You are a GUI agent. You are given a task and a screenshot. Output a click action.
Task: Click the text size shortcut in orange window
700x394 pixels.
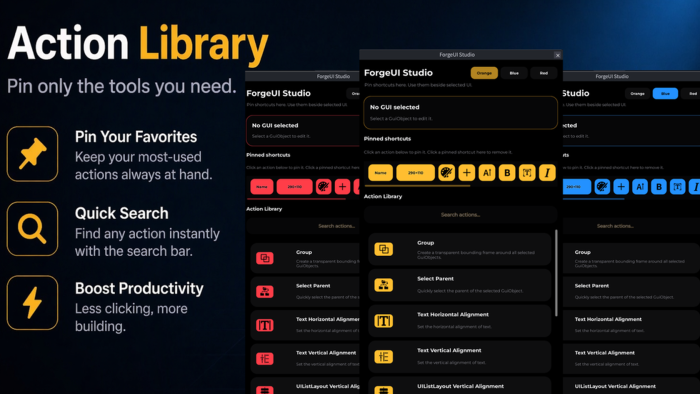point(487,173)
